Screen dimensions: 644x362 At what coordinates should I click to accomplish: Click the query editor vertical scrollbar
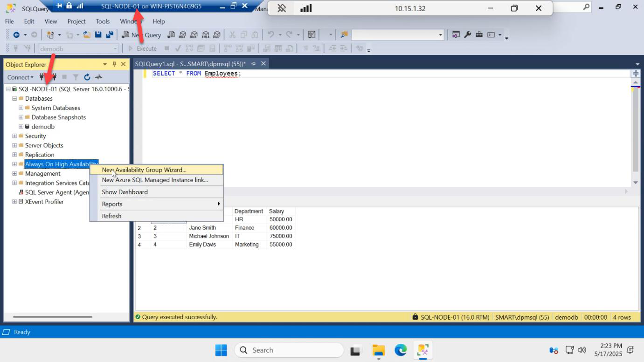pos(635,130)
